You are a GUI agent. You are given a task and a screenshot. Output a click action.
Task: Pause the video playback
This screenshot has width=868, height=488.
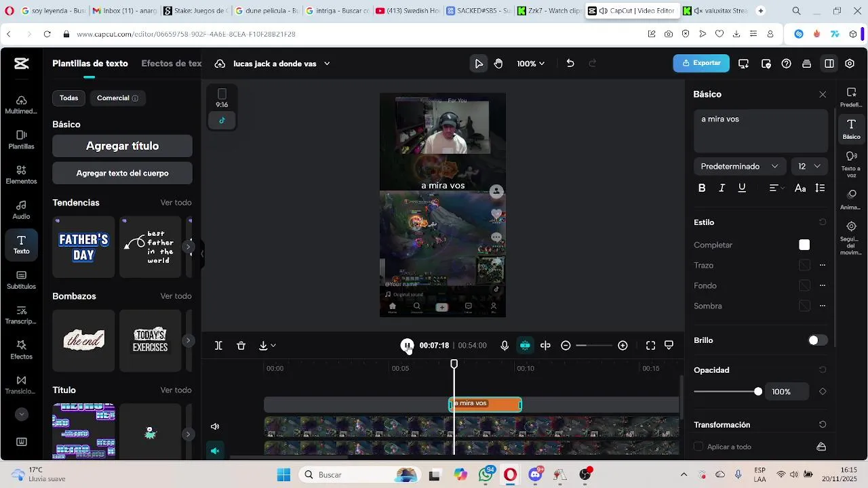click(x=407, y=346)
